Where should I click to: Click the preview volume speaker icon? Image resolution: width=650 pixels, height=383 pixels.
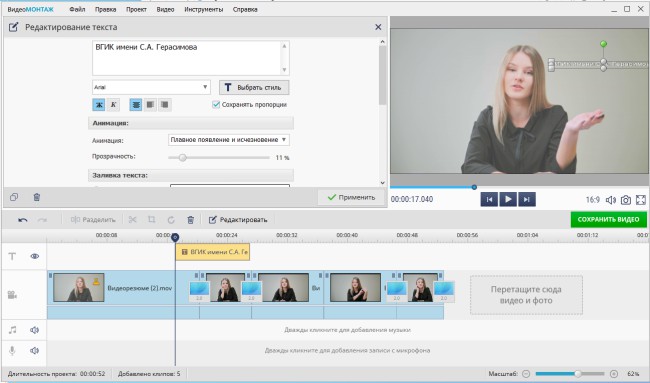pos(611,200)
